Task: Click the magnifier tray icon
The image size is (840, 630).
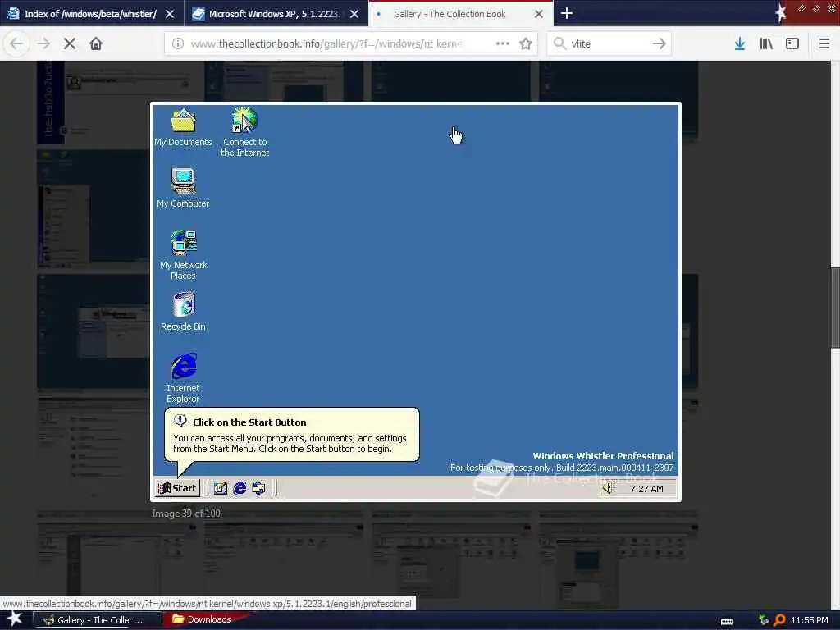Action: (x=779, y=620)
